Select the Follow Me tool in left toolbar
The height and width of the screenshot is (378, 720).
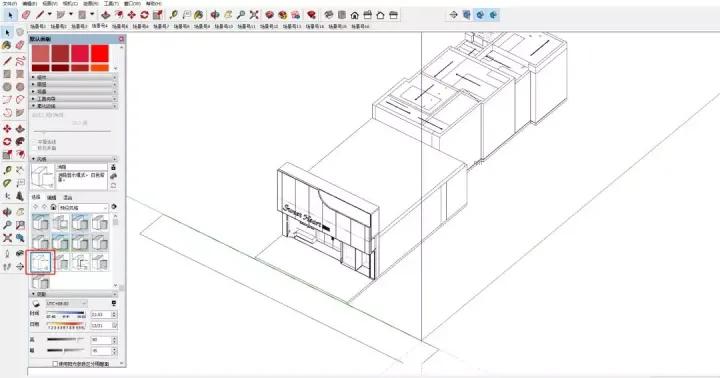point(20,141)
